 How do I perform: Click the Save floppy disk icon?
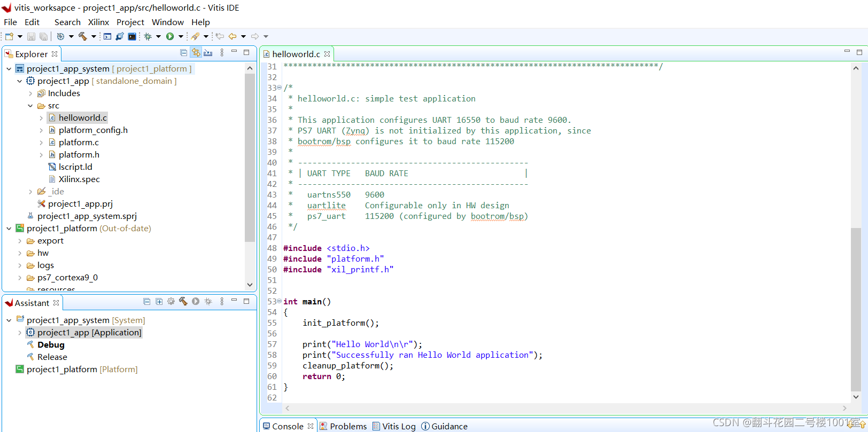[x=31, y=36]
